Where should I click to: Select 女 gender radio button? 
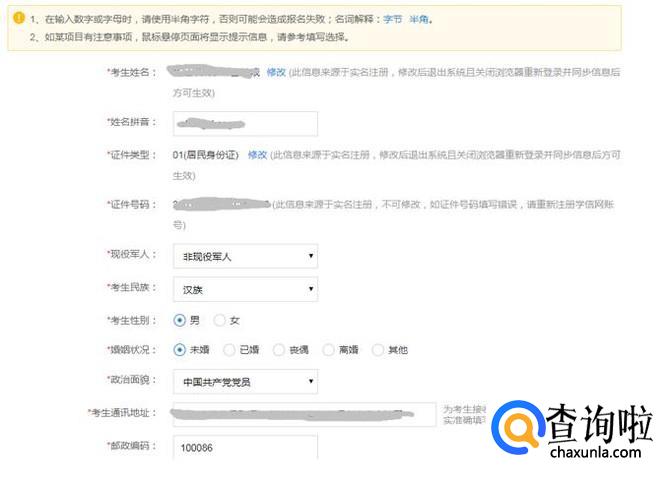tap(220, 320)
